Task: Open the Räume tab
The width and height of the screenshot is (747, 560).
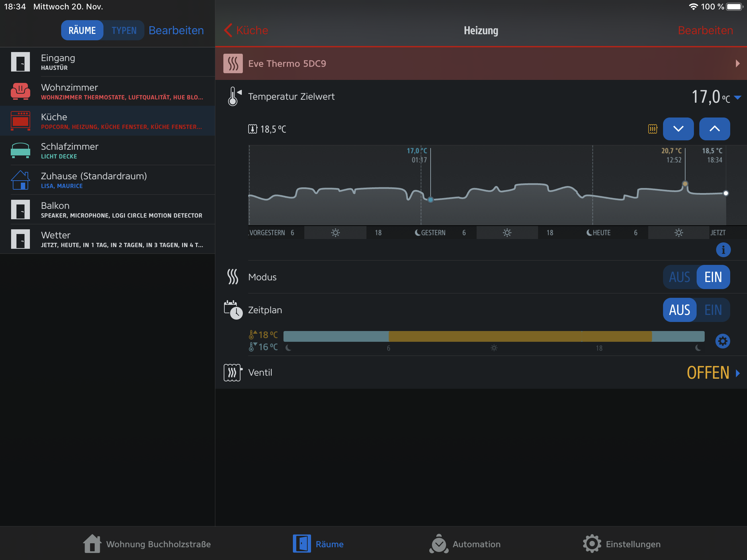Action: [x=318, y=544]
